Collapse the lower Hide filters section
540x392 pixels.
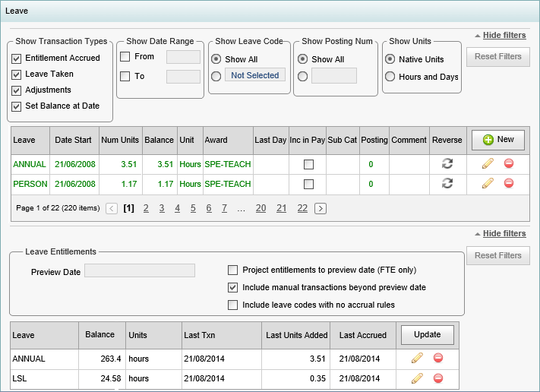point(501,233)
